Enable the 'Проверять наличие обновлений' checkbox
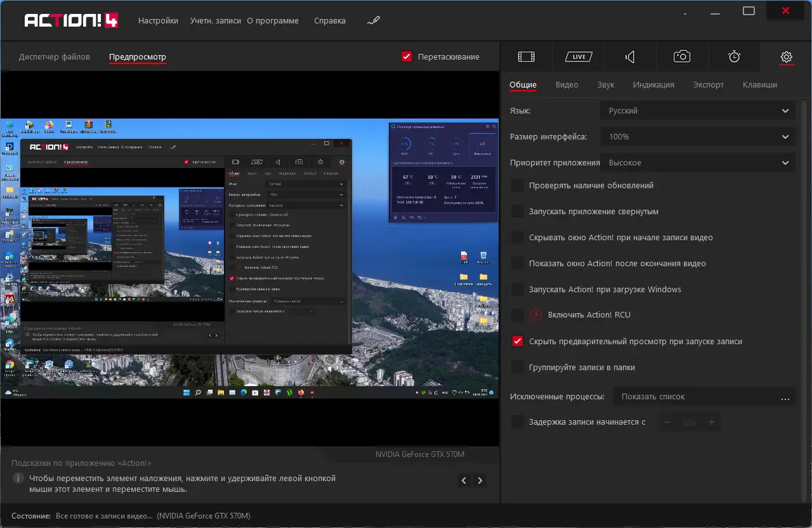 (518, 186)
